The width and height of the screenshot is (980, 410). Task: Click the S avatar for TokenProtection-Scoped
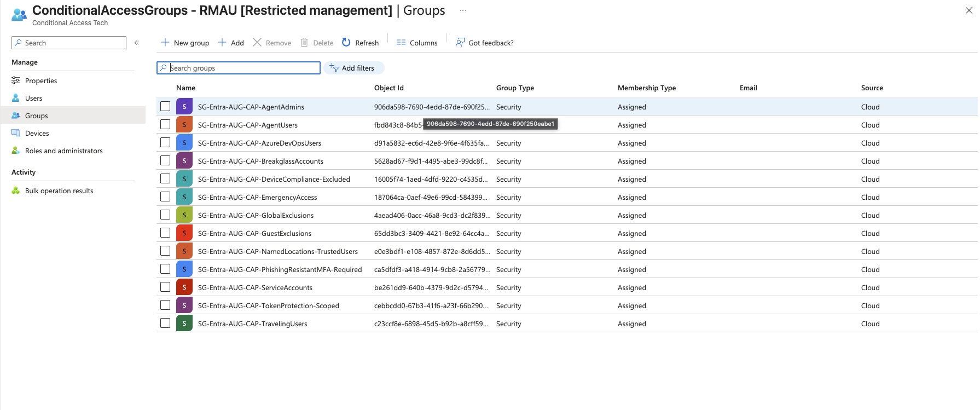(184, 305)
